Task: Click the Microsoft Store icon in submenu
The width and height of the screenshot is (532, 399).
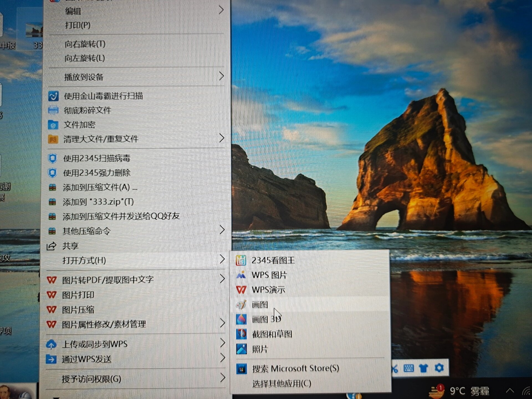Action: tap(241, 369)
